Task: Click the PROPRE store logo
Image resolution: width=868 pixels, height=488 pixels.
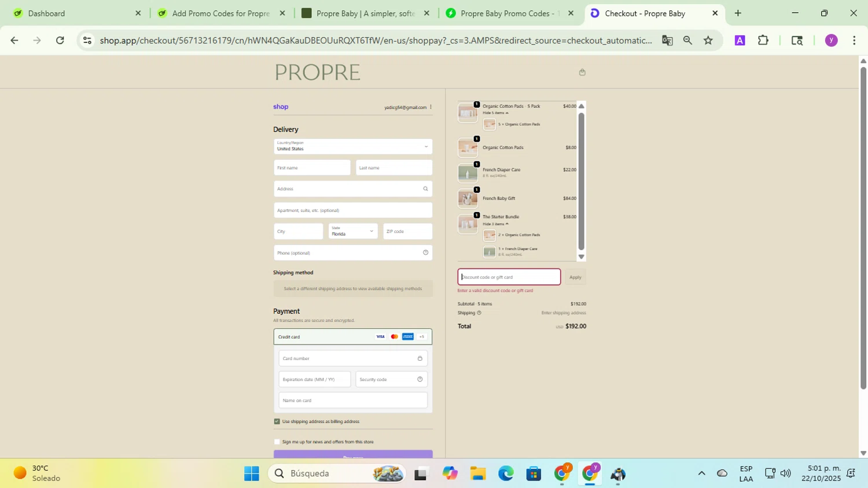Action: 317,72
